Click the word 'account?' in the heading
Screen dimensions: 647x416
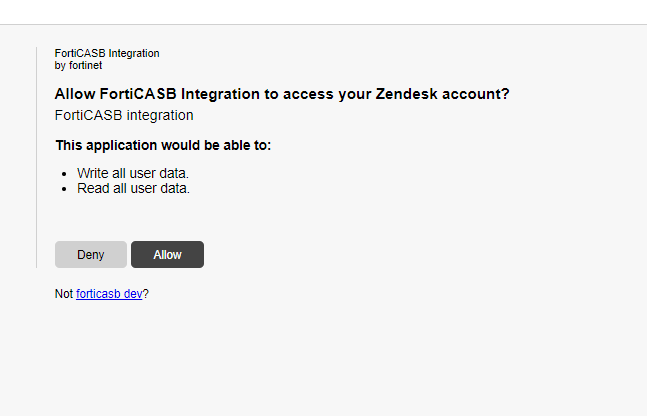coord(478,95)
